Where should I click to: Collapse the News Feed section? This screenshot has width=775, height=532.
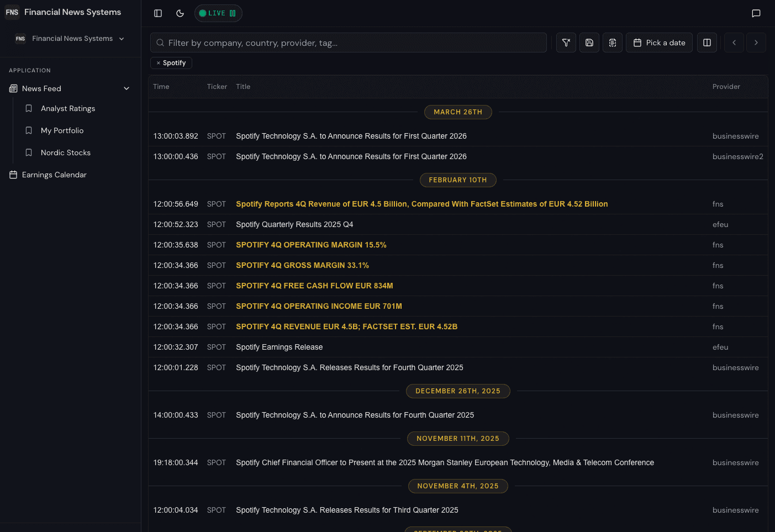126,88
